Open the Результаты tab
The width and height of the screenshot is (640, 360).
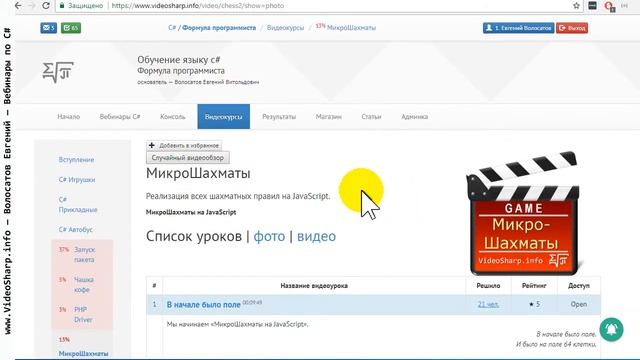(x=279, y=117)
